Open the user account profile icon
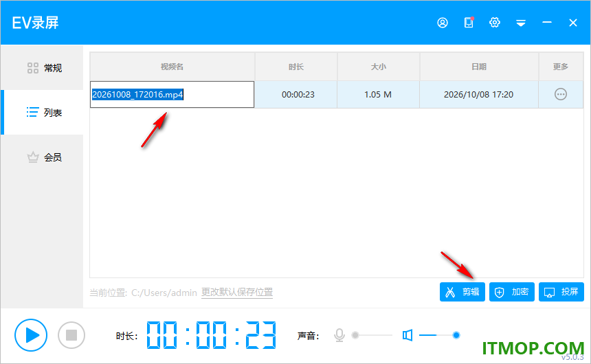591x364 pixels. 443,23
